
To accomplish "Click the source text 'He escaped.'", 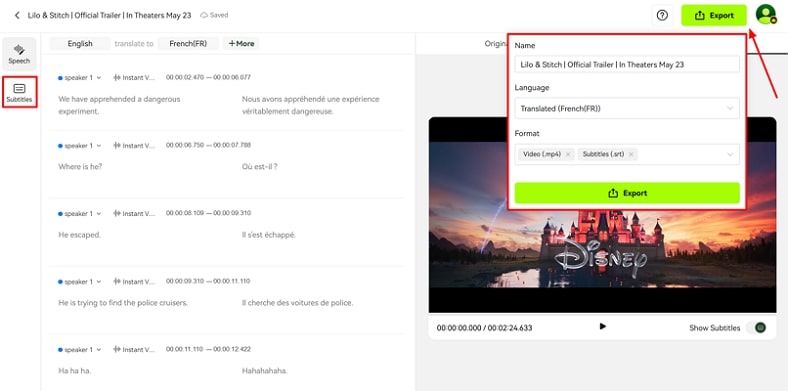I will [x=79, y=235].
